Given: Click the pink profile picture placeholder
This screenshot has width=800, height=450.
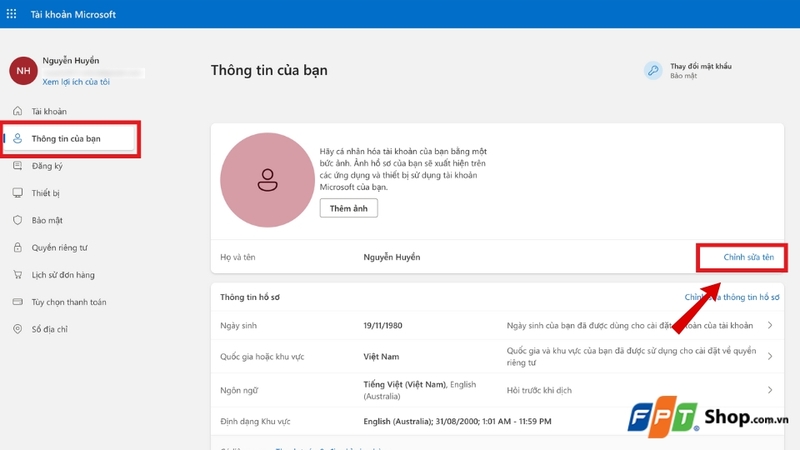Looking at the screenshot, I should [x=266, y=180].
